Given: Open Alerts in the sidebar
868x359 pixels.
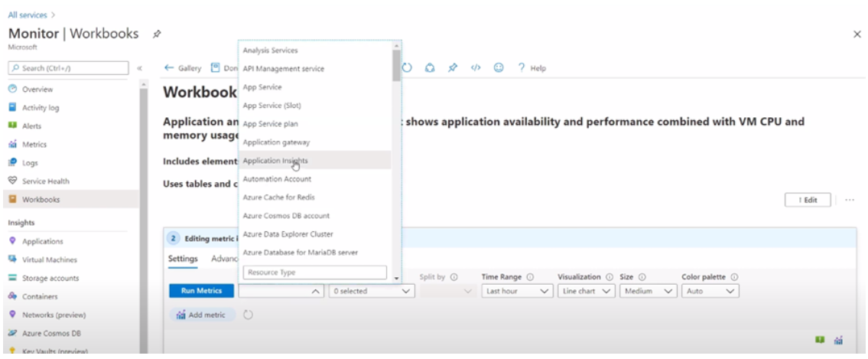Looking at the screenshot, I should point(31,126).
